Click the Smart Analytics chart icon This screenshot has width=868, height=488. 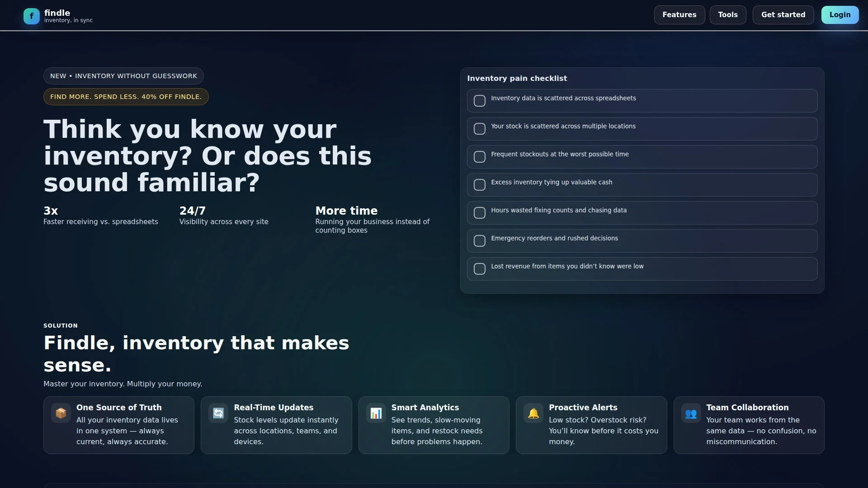coord(376,413)
